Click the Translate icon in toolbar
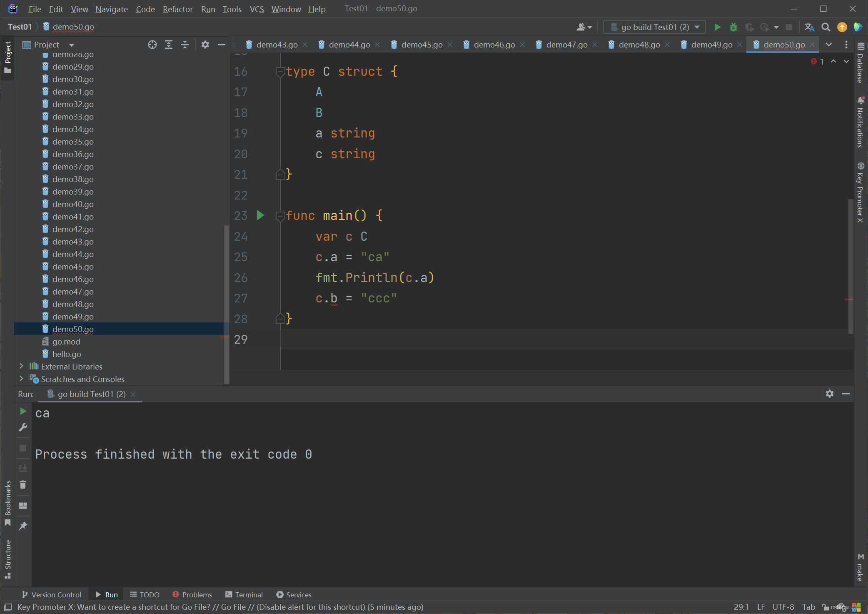 [x=809, y=27]
